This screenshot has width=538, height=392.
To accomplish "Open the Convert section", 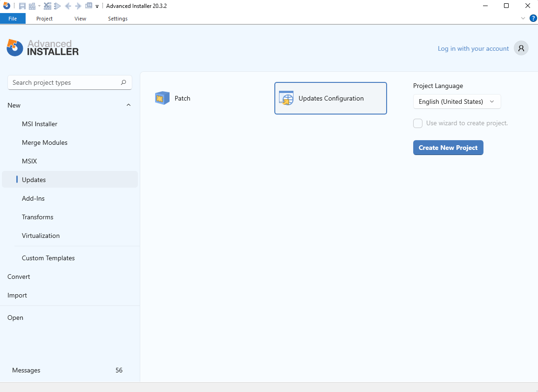I will (x=70, y=277).
